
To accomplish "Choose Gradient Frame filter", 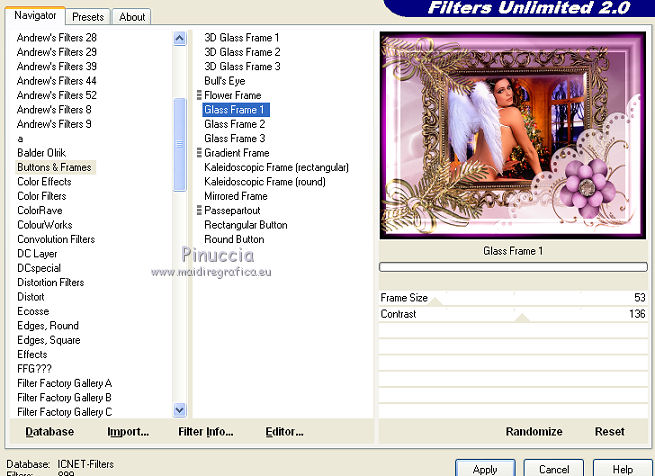I will coord(236,153).
